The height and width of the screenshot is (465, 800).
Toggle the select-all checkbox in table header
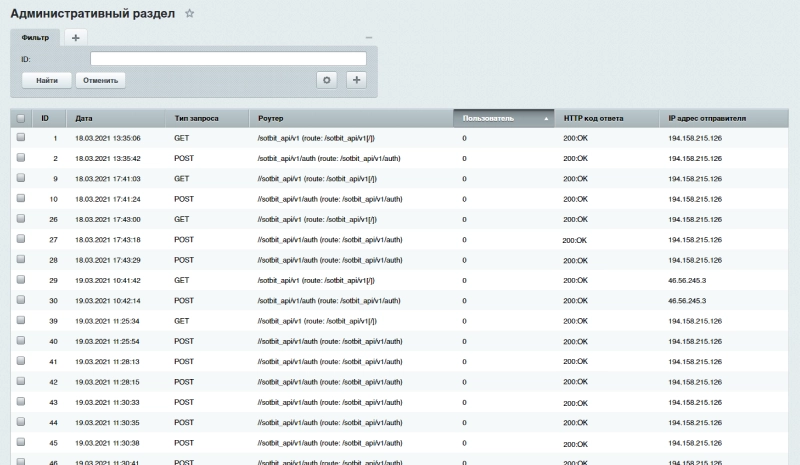click(x=21, y=118)
